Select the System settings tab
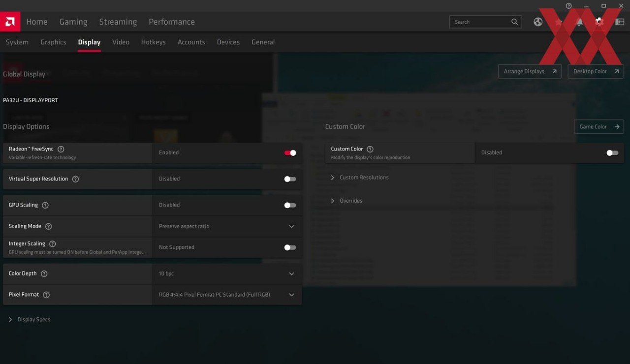This screenshot has height=364, width=630. [x=17, y=42]
